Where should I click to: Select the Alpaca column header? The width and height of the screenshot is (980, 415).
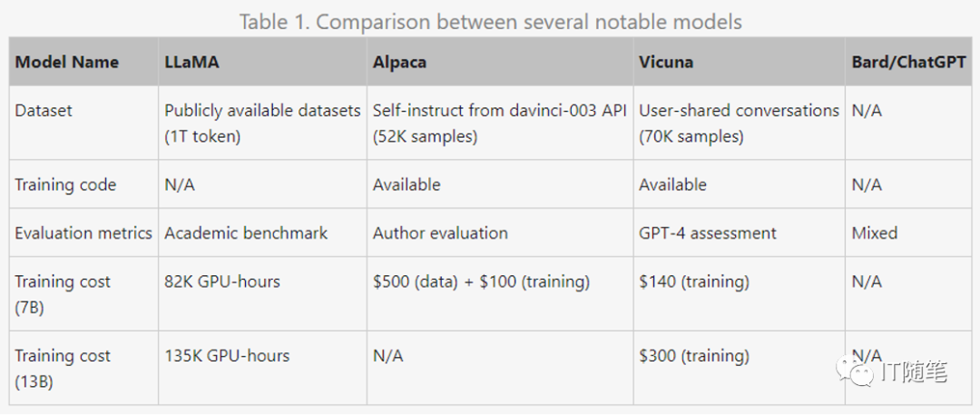(x=399, y=63)
